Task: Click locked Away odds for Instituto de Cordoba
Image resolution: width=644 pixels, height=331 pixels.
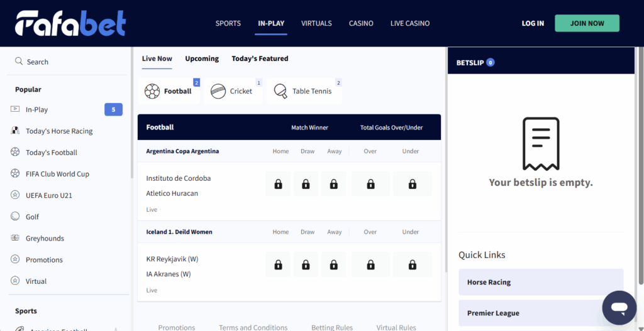Action: tap(333, 184)
